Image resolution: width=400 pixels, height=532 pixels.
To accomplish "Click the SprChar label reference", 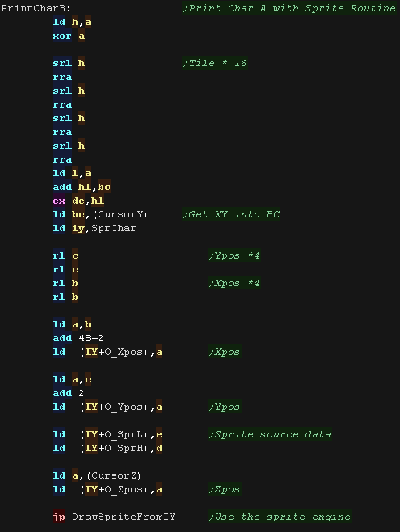I will (114, 228).
